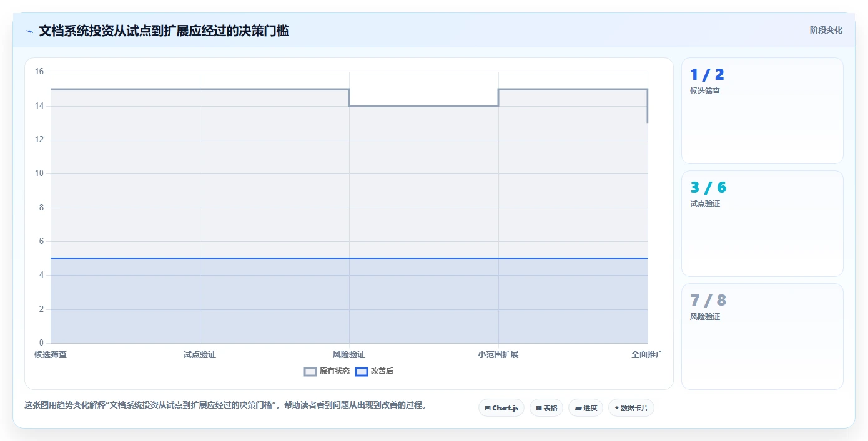Click the 风险验证 x-axis label

[x=349, y=354]
